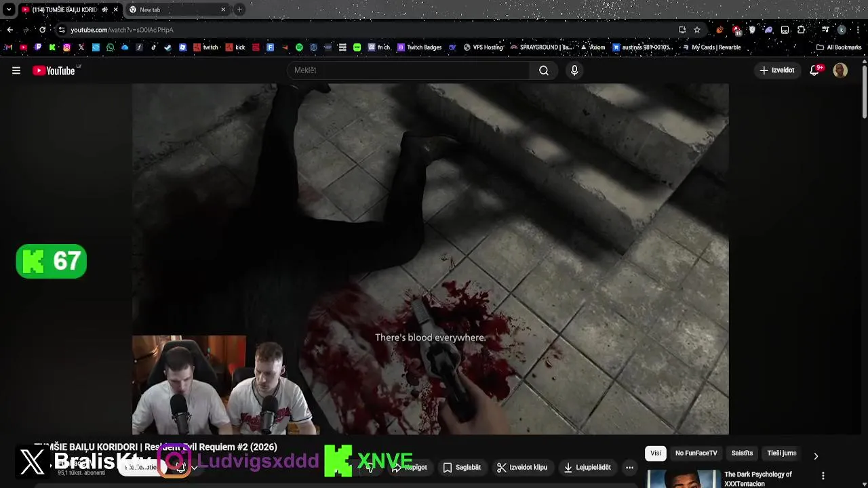Open the Instagram bookmark icon
The height and width of the screenshot is (488, 868).
66,47
